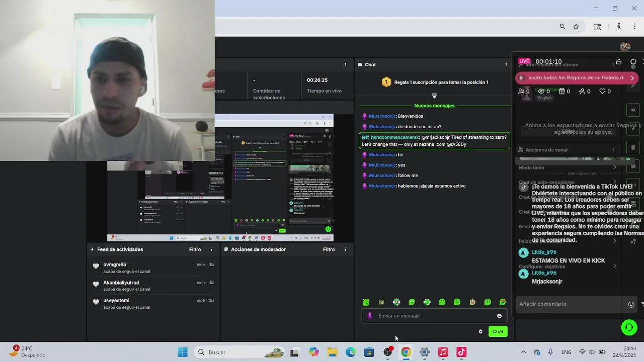
Task: Bookmark this page with star icon
Action: 576,27
